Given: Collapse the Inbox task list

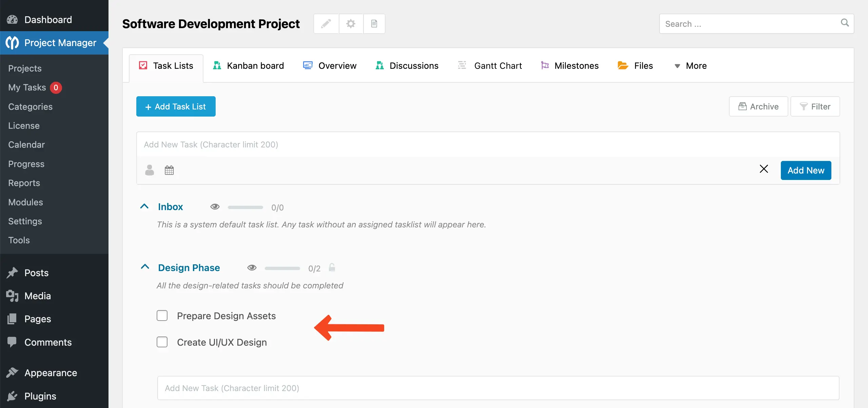Looking at the screenshot, I should (144, 206).
